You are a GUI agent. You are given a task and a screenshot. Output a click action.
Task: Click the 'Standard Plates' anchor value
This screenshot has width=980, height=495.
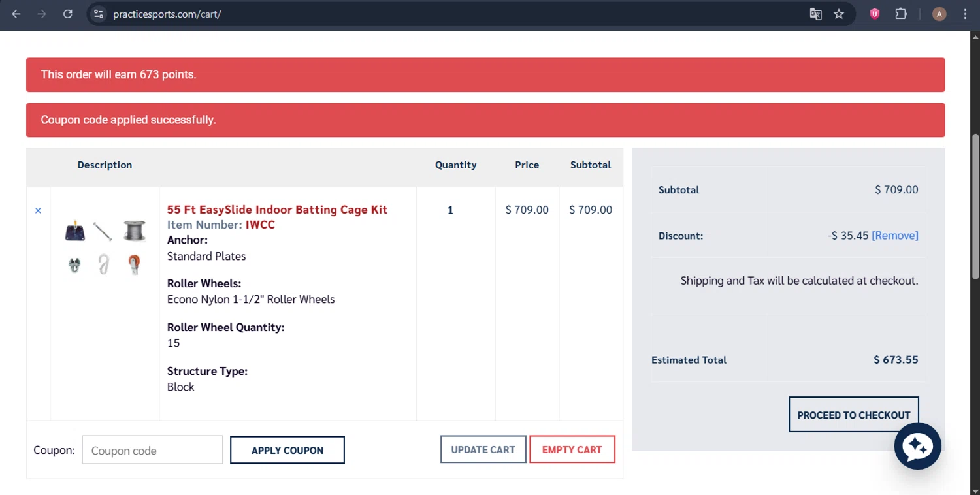206,256
